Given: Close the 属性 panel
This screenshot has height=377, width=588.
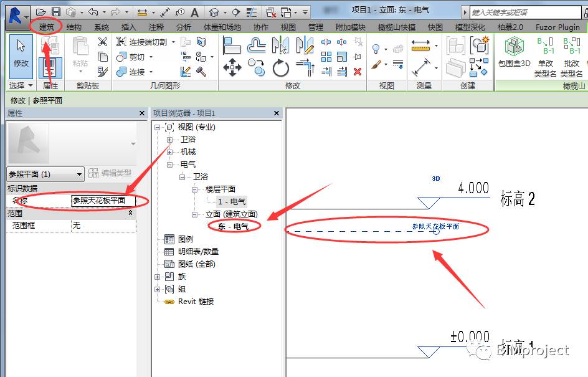Looking at the screenshot, I should pyautogui.click(x=142, y=113).
